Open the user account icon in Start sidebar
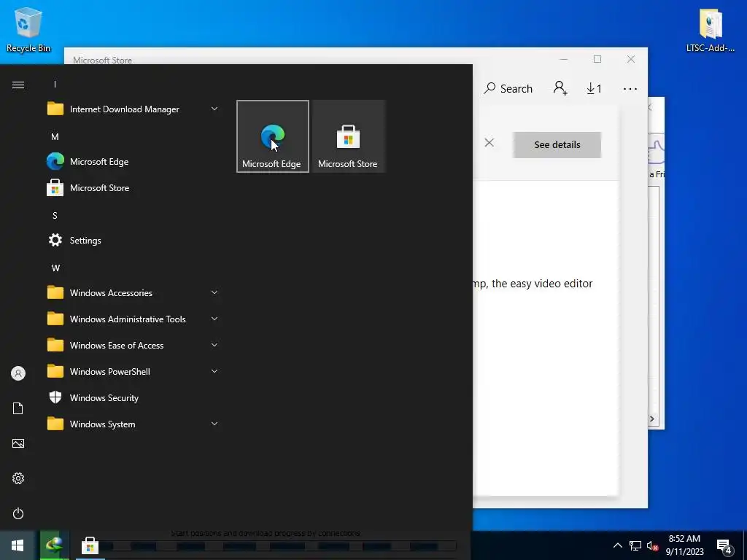747x560 pixels. 18,373
